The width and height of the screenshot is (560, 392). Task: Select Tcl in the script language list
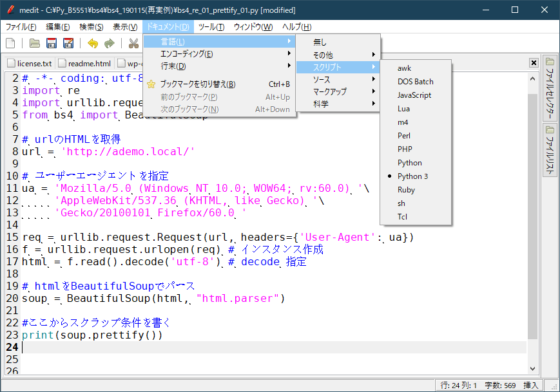pyautogui.click(x=416, y=217)
